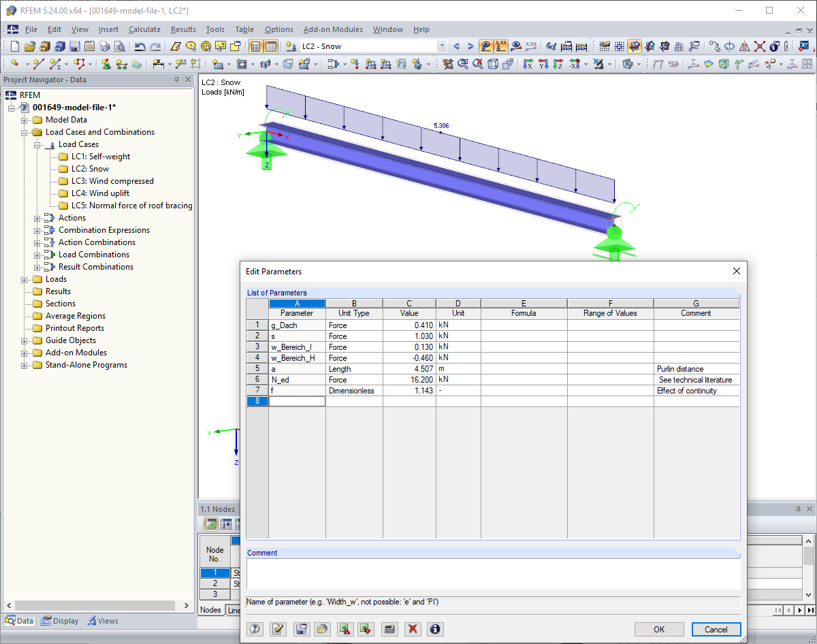Screen dimensions: 817x644
Task: Open the LC2 - Snow load case dropdown
Action: (442, 46)
